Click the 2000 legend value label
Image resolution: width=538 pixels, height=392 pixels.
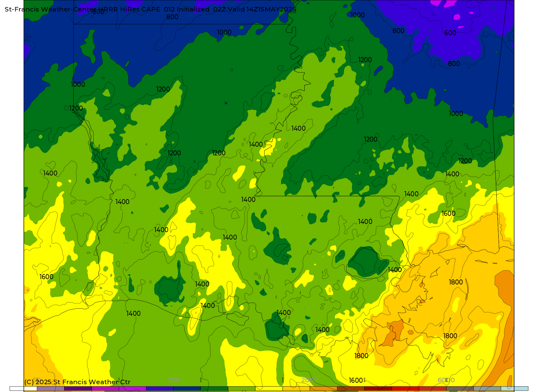tap(310, 380)
